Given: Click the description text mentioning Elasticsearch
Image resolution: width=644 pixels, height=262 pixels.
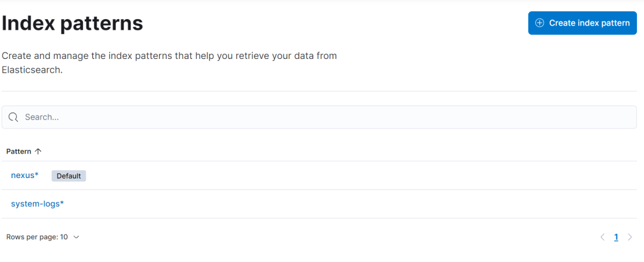Looking at the screenshot, I should (169, 63).
